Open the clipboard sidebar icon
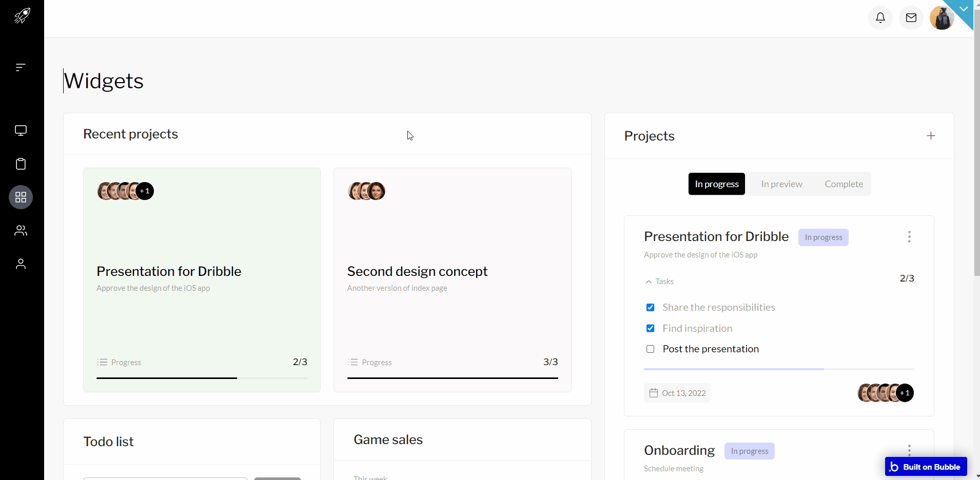 pyautogui.click(x=21, y=164)
